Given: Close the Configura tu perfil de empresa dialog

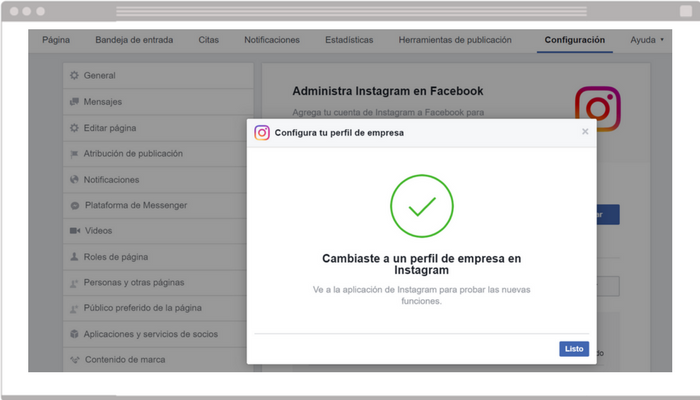Looking at the screenshot, I should [x=585, y=131].
